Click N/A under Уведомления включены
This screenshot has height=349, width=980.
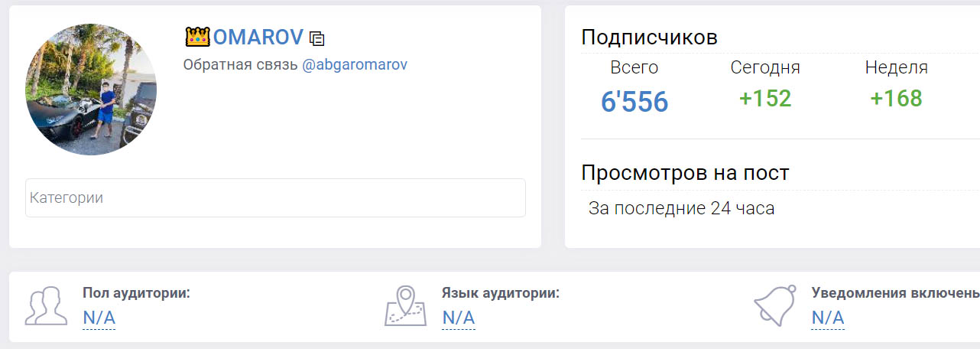[828, 318]
